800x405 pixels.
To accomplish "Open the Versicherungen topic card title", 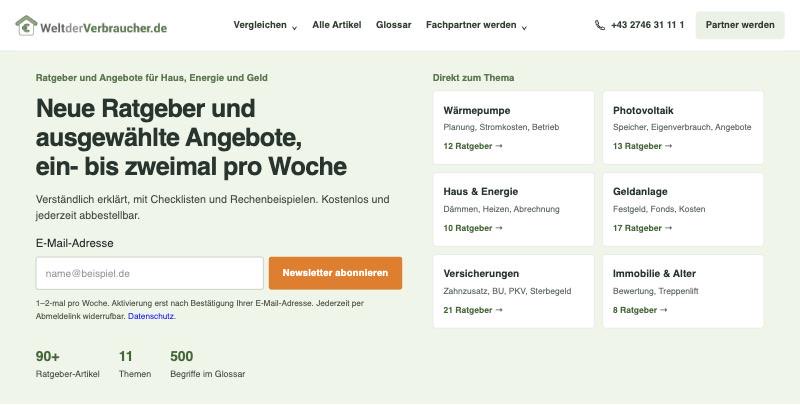I will (x=481, y=273).
